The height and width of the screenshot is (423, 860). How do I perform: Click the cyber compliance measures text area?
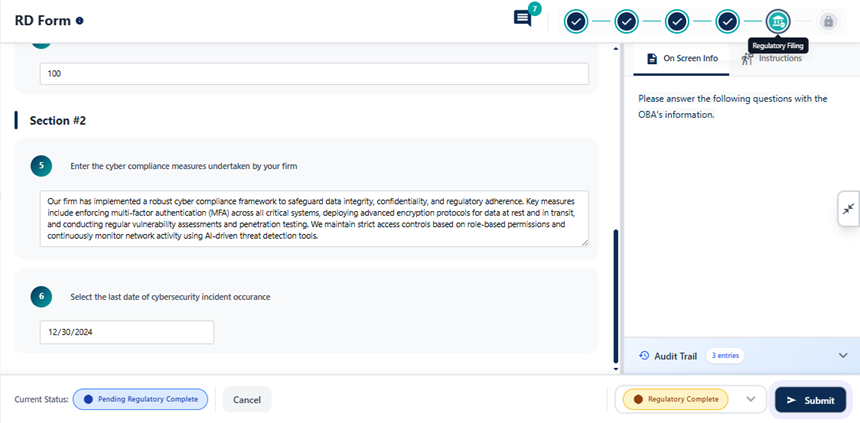click(314, 218)
